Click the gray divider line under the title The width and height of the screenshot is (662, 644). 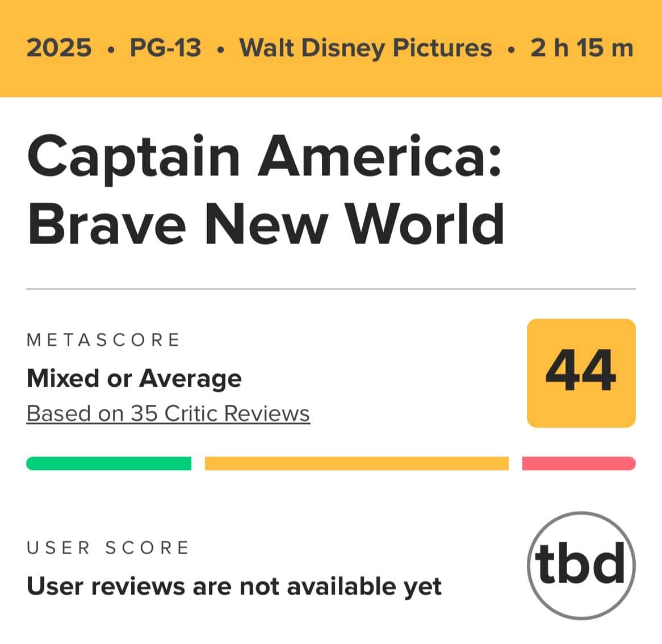click(x=331, y=289)
